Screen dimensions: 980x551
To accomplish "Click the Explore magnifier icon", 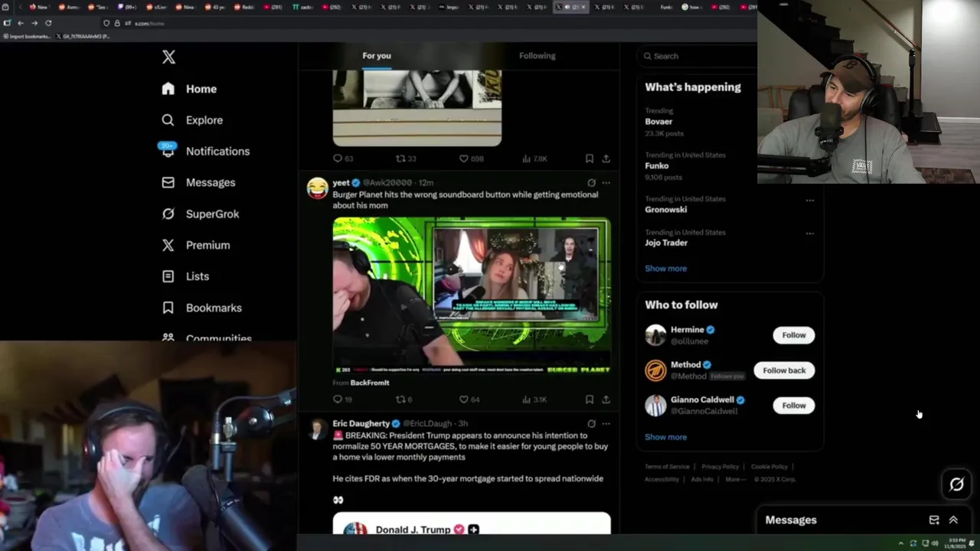I will pos(168,120).
